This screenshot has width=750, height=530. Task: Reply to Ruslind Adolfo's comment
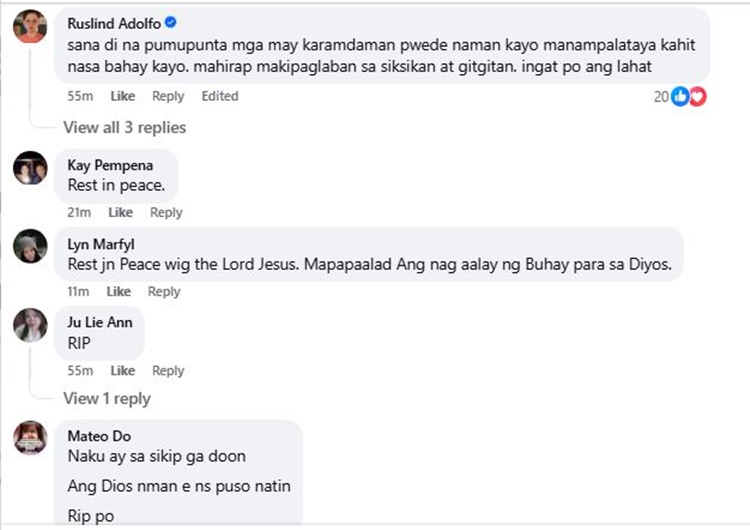(168, 96)
